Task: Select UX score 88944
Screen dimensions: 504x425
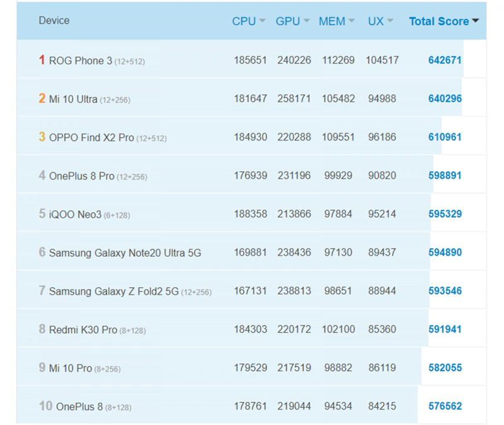Action: tap(382, 291)
